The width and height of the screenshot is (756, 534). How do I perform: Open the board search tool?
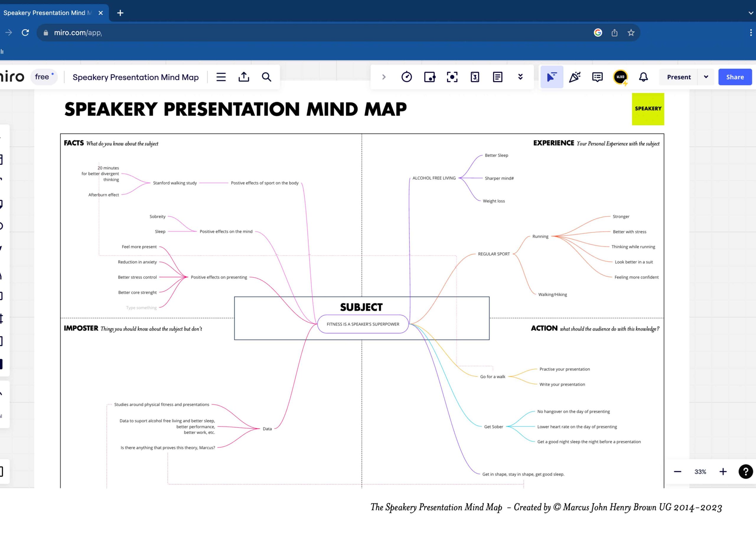click(x=267, y=77)
